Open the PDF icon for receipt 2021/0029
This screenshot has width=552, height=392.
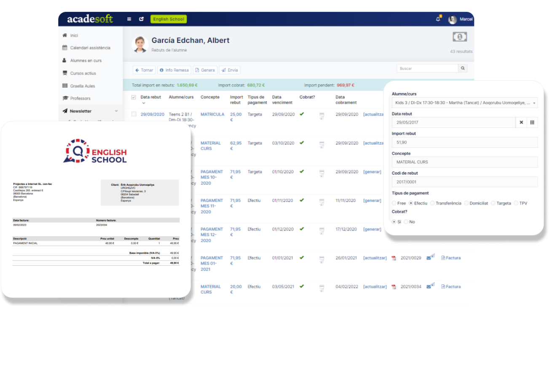click(394, 258)
